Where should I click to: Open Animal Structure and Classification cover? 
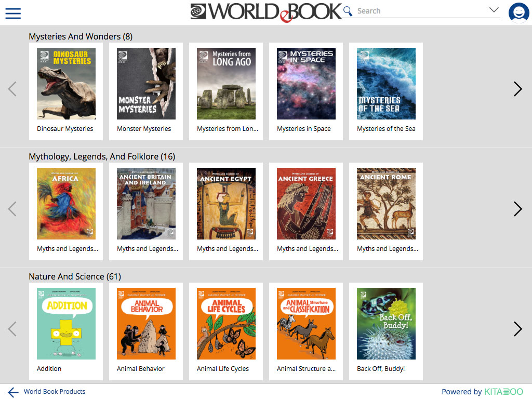coord(306,324)
